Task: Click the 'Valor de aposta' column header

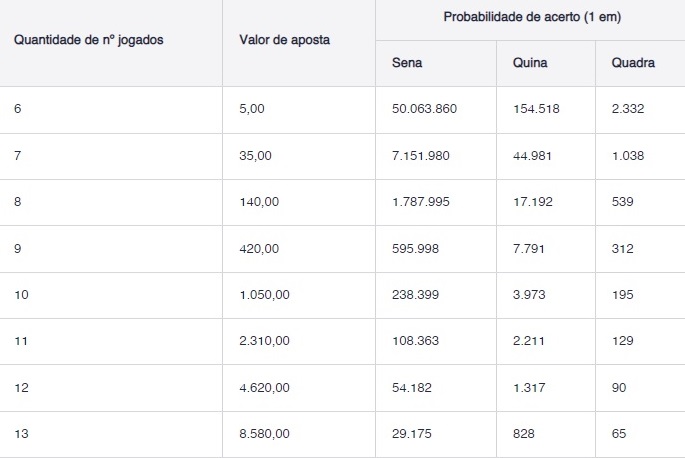Action: coord(284,40)
